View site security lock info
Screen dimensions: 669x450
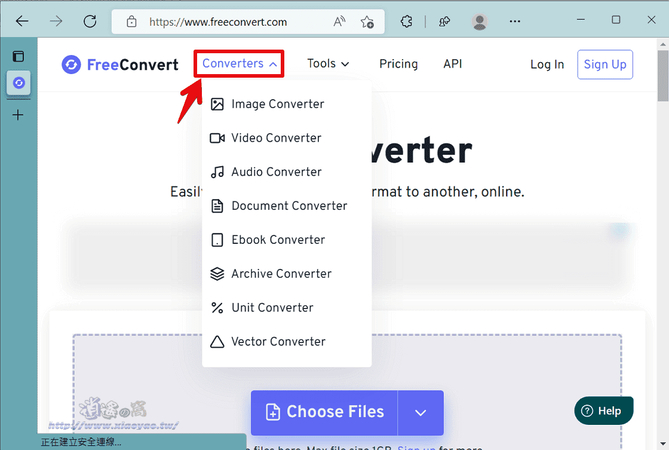131,21
